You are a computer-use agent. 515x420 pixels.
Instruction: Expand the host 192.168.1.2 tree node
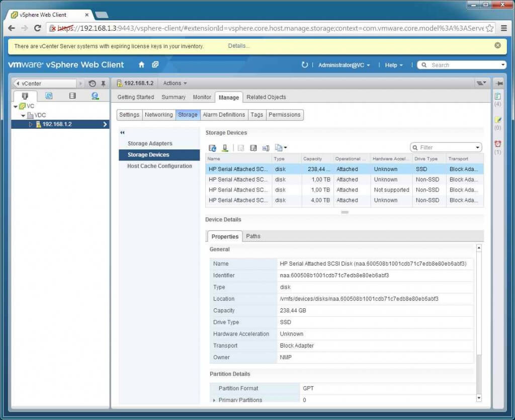(30, 124)
